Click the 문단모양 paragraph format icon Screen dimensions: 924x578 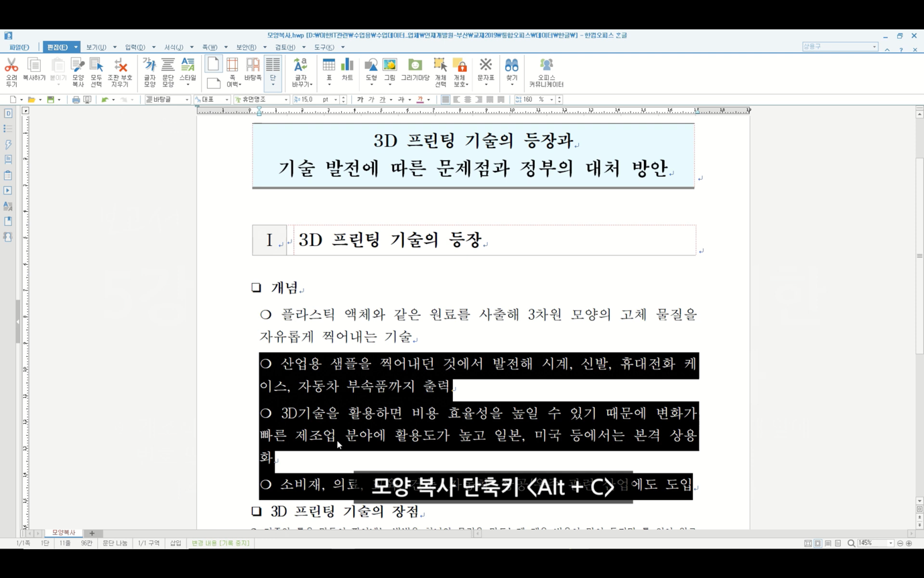coord(168,72)
